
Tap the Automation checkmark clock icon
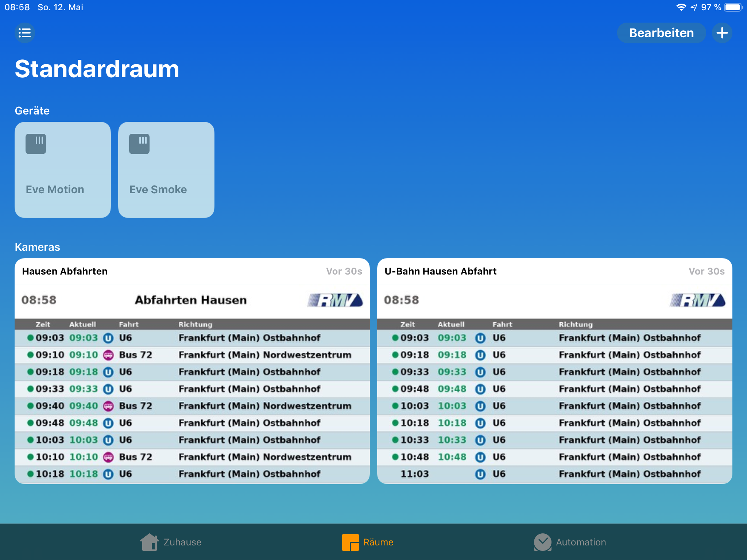click(542, 542)
